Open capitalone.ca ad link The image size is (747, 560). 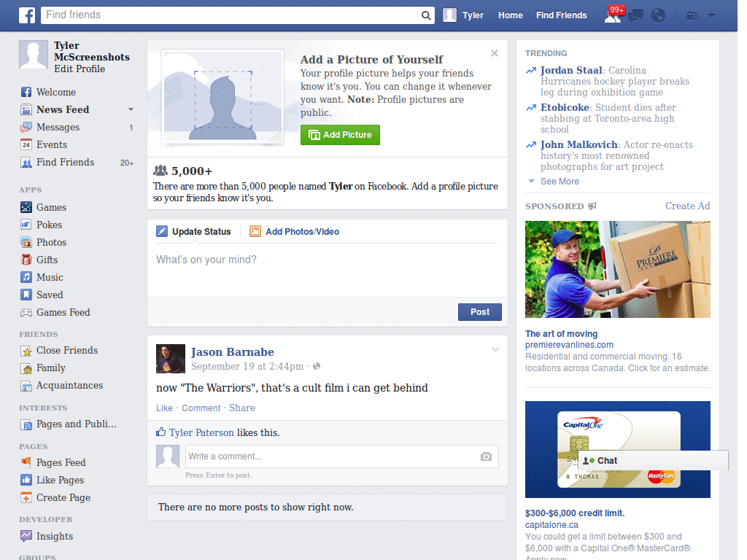pyautogui.click(x=551, y=525)
